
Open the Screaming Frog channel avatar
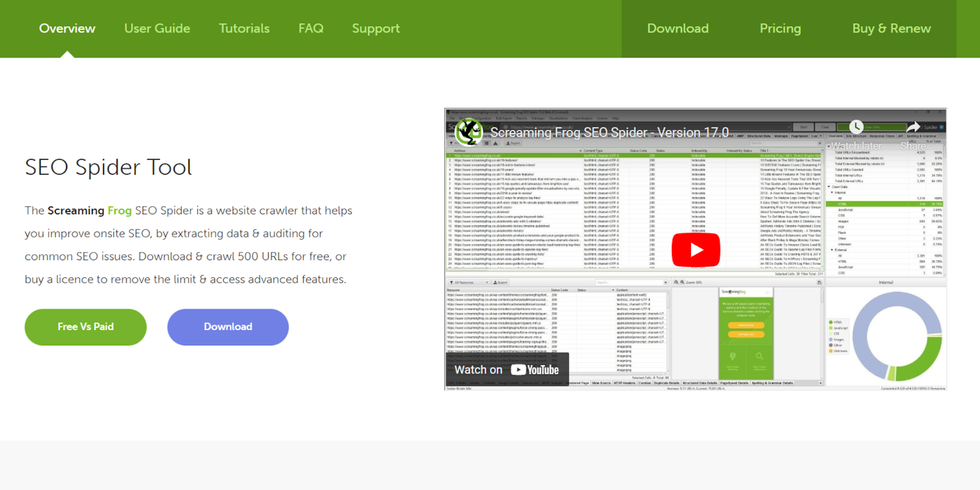[469, 132]
